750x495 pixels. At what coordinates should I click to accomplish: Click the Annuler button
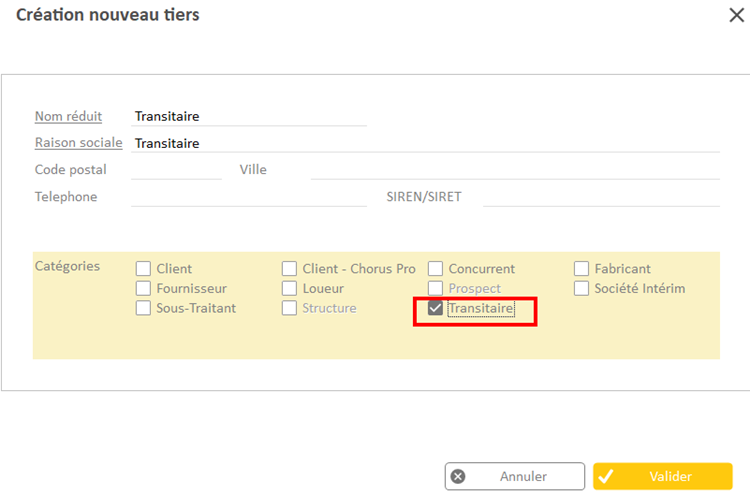point(515,477)
